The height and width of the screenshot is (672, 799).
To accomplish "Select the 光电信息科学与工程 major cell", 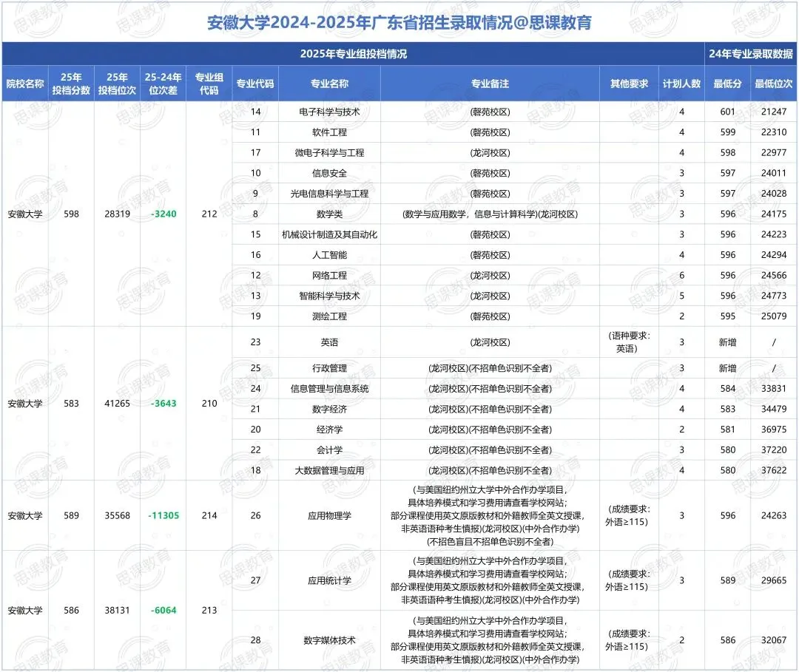I will (330, 194).
